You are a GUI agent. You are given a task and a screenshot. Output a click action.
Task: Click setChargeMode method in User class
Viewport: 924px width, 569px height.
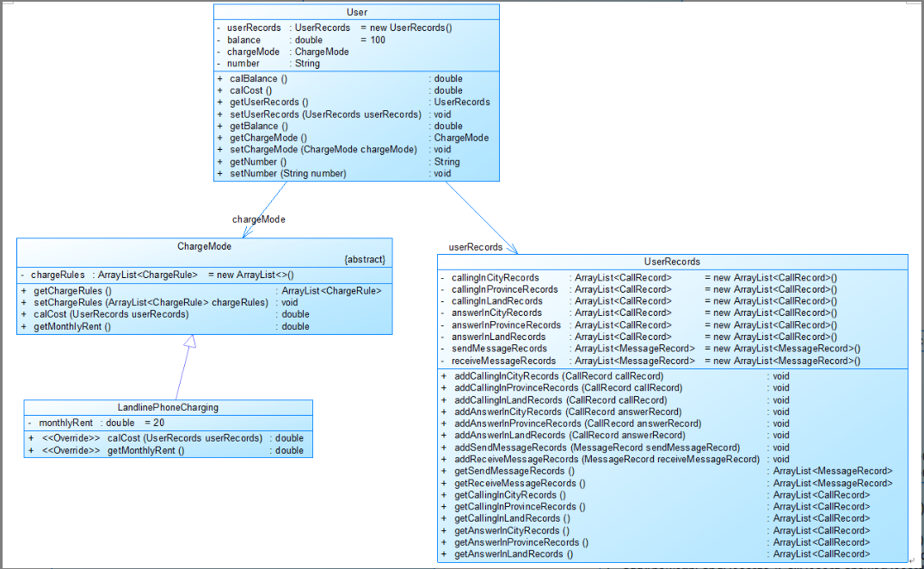[334, 150]
